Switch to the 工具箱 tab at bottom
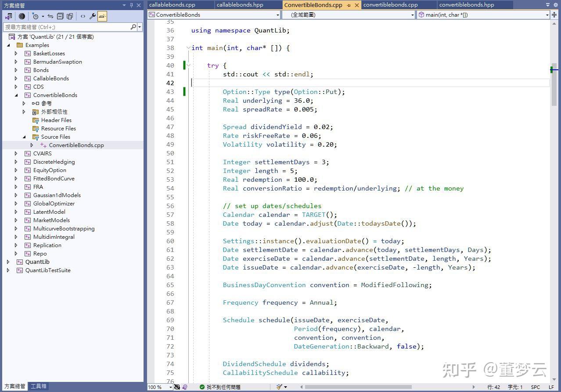The image size is (561, 392). 38,386
